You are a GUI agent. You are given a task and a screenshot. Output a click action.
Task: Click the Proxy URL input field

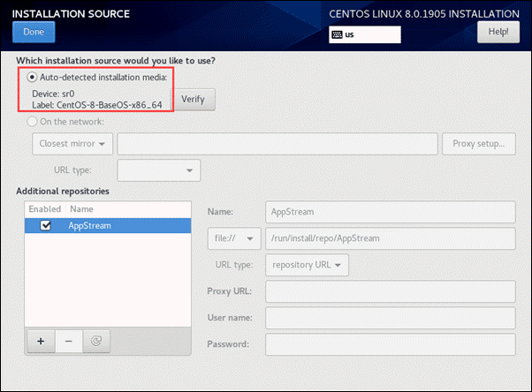coord(391,291)
